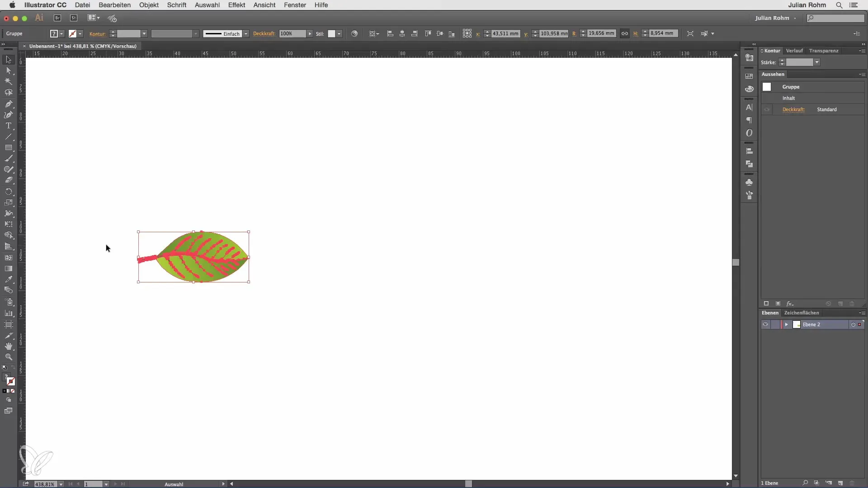Switch to default fill and stroke icon
868x488 pixels.
click(5, 367)
